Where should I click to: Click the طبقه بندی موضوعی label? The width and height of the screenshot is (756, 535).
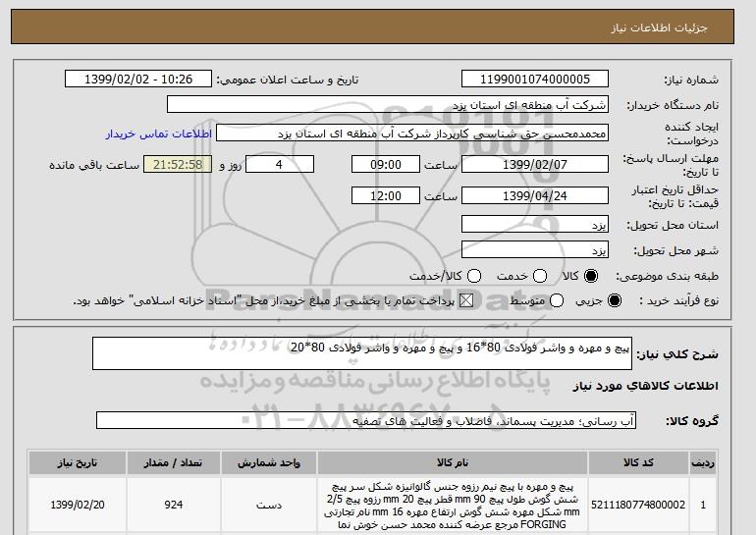pyautogui.click(x=668, y=276)
